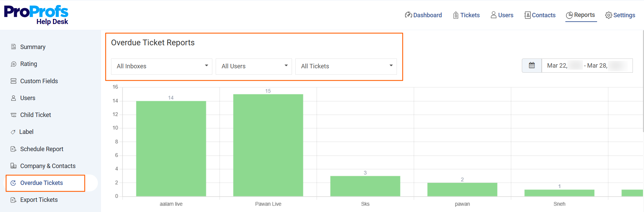Click the Overdue Tickets clock icon
Viewport: 644px width, 212px height.
14,183
